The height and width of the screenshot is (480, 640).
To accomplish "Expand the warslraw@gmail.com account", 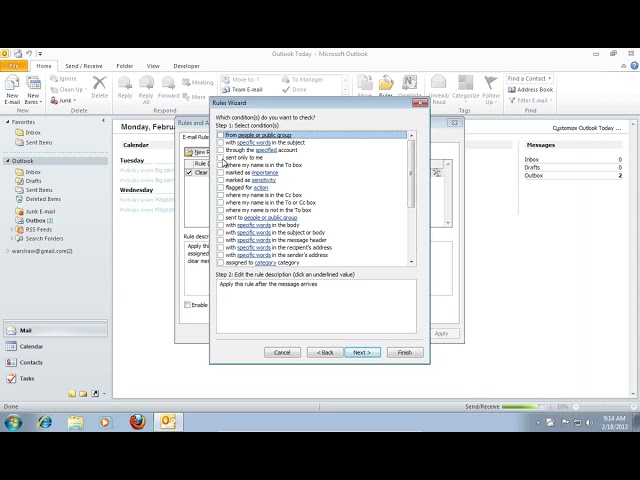I will tap(7, 251).
